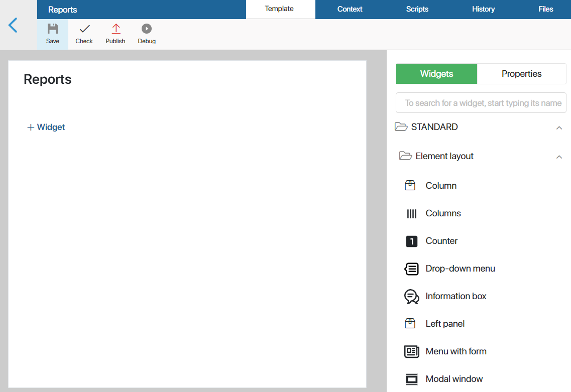Select the Information box widget icon

411,297
